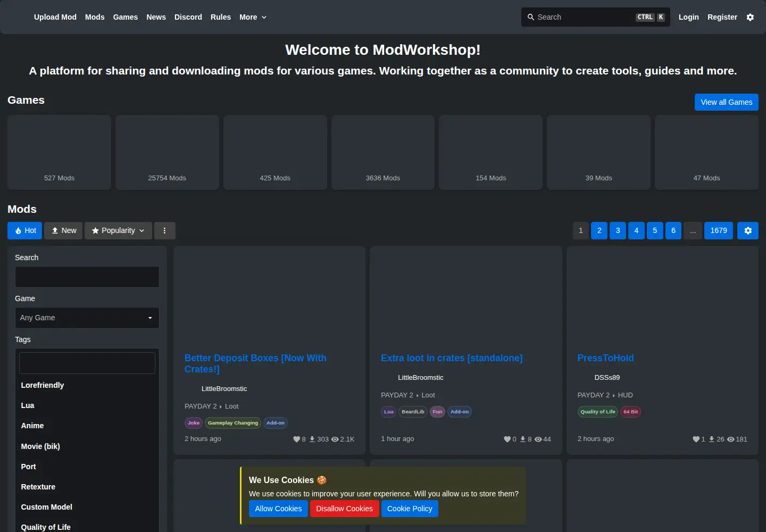
Task: Select the Anime tag
Action: tap(87, 426)
